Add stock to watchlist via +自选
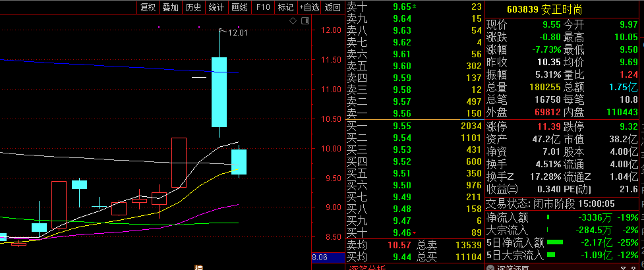644x270 pixels. tap(309, 7)
